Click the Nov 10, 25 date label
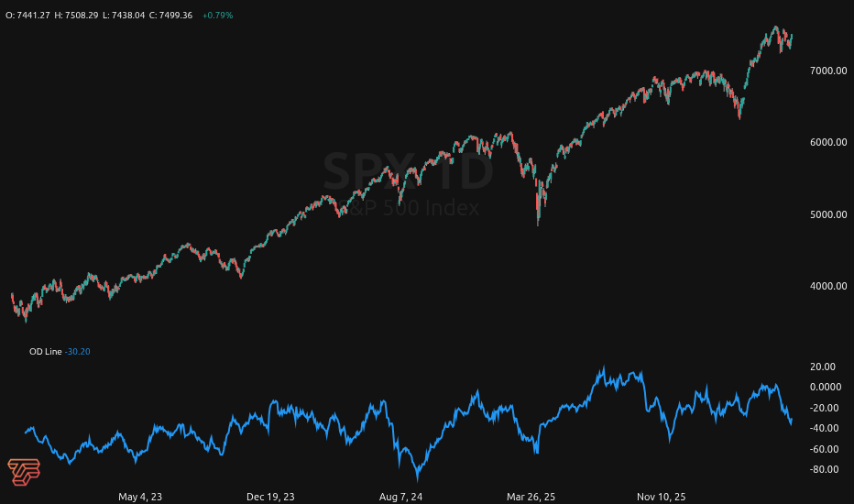Screen dimensions: 854x504 point(662,497)
